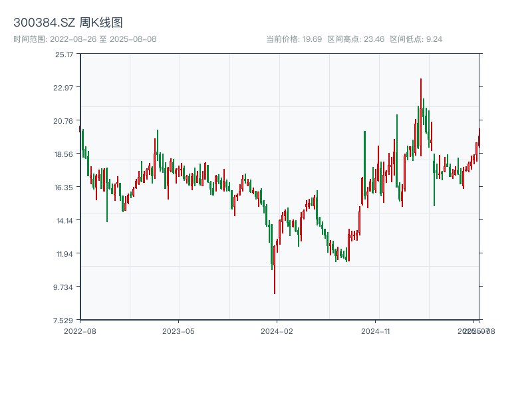Click the first candlestick at the chart's left edge
This screenshot has height=399, width=532.
pyautogui.click(x=80, y=129)
